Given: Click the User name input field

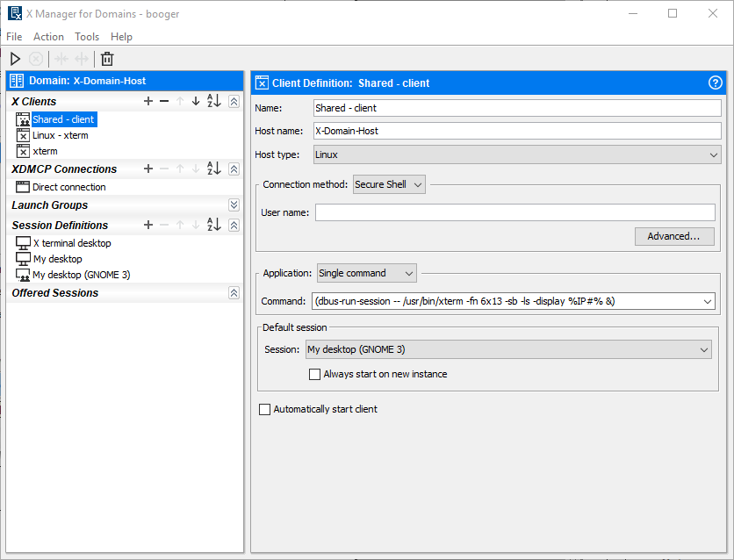Looking at the screenshot, I should coord(515,212).
